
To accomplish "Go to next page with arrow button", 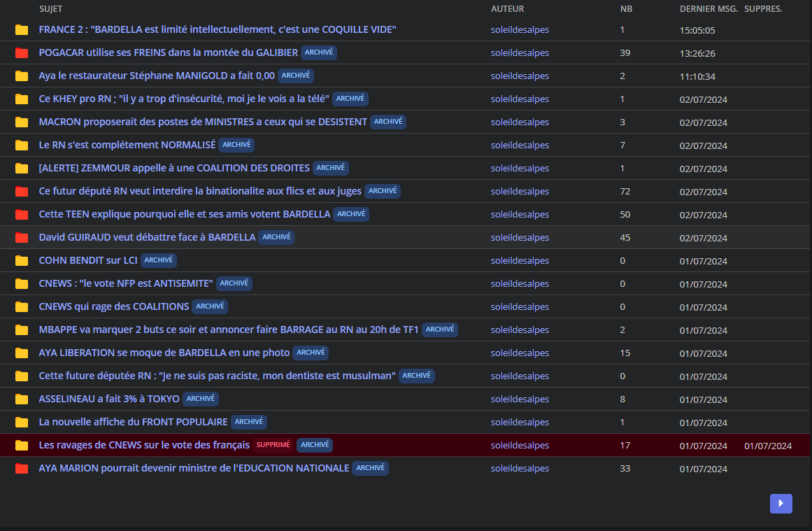I will (781, 503).
